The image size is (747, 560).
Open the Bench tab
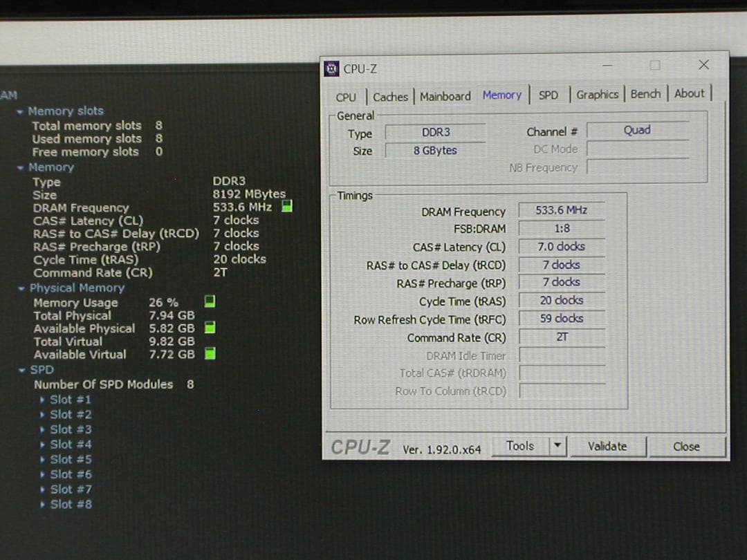(x=645, y=93)
